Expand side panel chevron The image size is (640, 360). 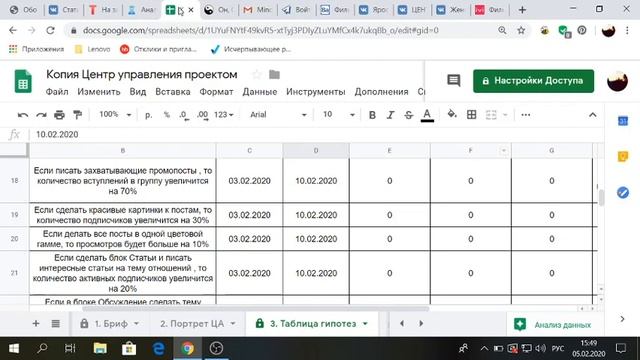(622, 319)
